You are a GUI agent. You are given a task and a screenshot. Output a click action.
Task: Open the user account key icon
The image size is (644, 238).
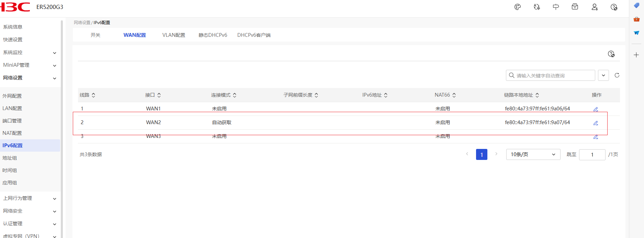tap(595, 7)
